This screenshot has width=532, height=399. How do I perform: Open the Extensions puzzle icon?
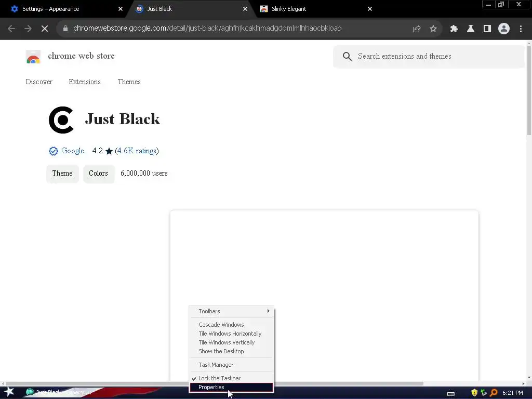(454, 29)
